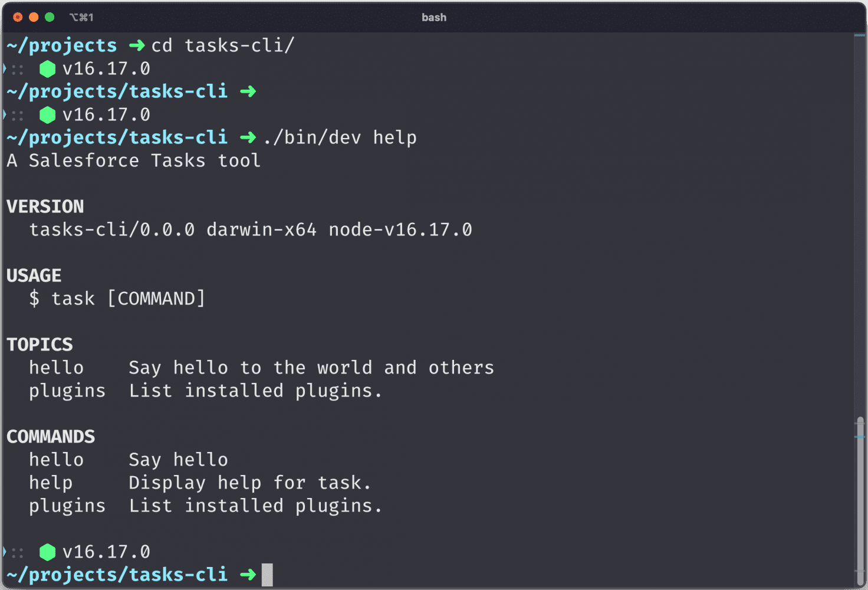Click the "help" entry under COMMANDS
The height and width of the screenshot is (590, 868).
(x=51, y=483)
